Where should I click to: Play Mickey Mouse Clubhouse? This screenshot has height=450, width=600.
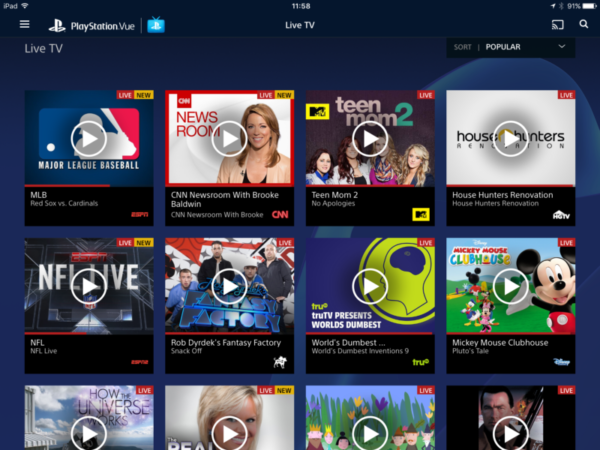tap(510, 286)
